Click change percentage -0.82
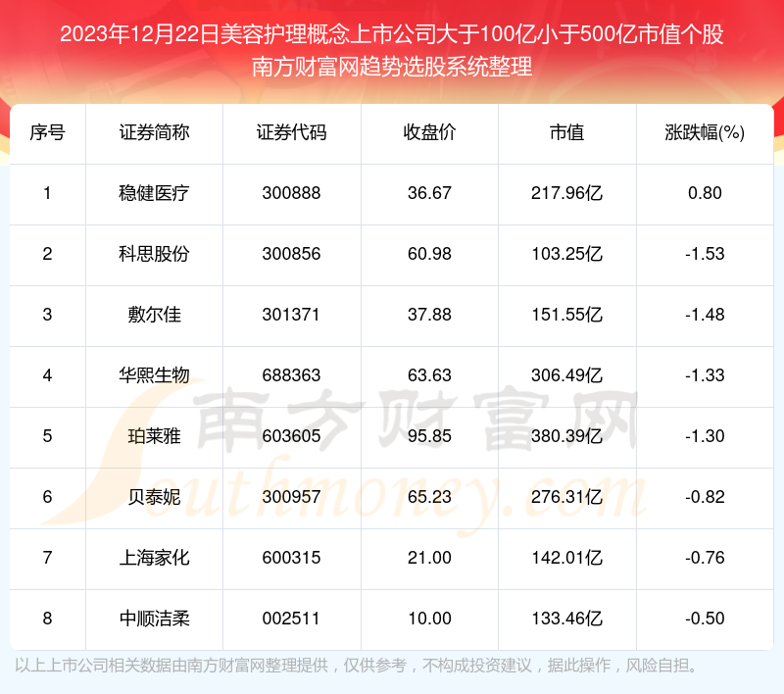784x694 pixels. click(705, 497)
